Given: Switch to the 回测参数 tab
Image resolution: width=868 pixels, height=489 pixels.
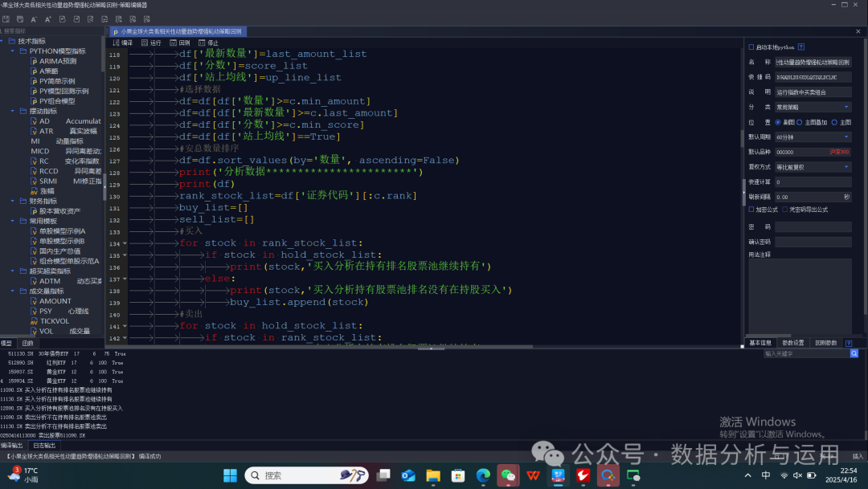Looking at the screenshot, I should [x=826, y=343].
